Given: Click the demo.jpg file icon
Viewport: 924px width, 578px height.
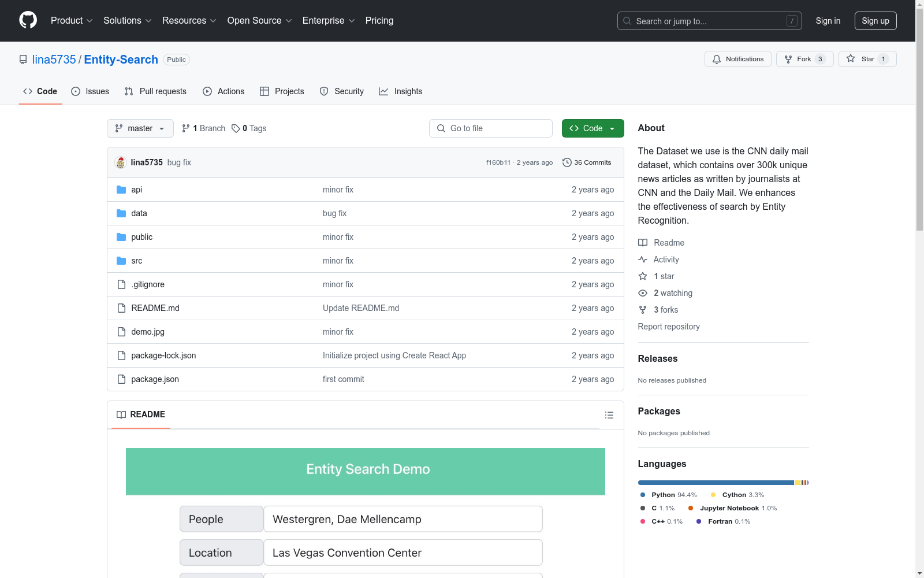Looking at the screenshot, I should (x=121, y=332).
